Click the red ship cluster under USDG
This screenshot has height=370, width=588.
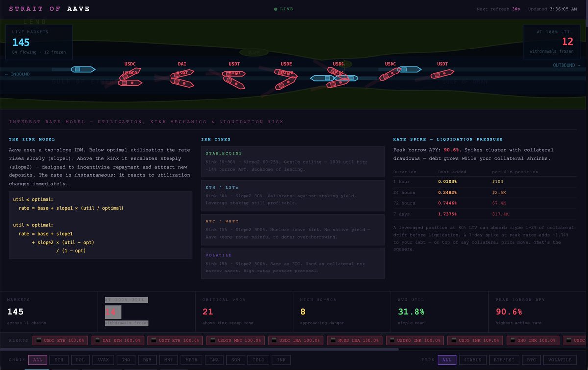(x=339, y=77)
